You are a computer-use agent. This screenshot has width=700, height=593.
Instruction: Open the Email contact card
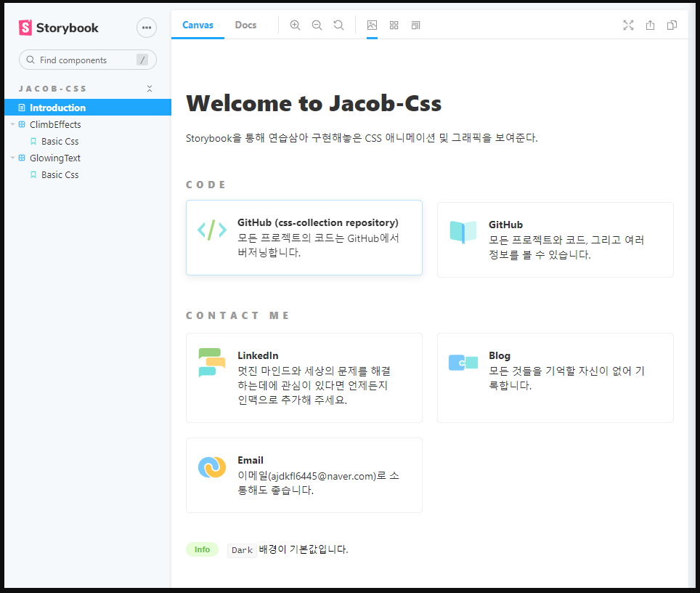click(304, 475)
